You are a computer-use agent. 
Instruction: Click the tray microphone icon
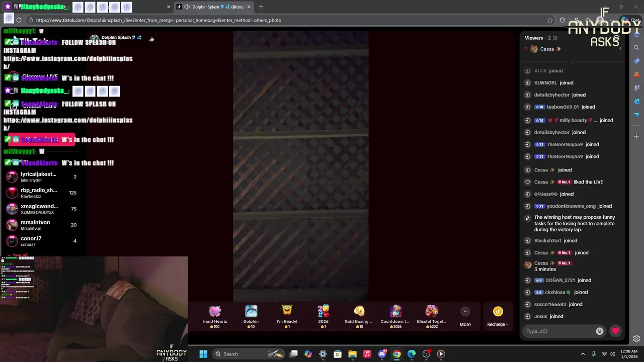click(x=594, y=354)
